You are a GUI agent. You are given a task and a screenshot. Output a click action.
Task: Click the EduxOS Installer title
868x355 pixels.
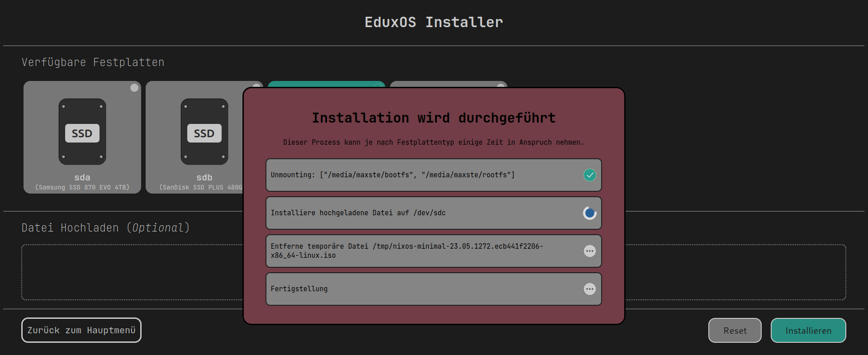(434, 22)
